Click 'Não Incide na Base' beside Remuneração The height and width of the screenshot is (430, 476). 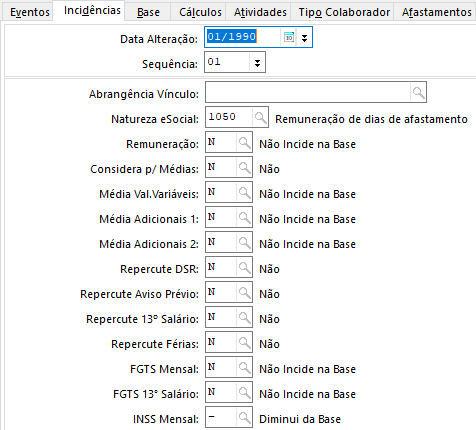(x=307, y=144)
